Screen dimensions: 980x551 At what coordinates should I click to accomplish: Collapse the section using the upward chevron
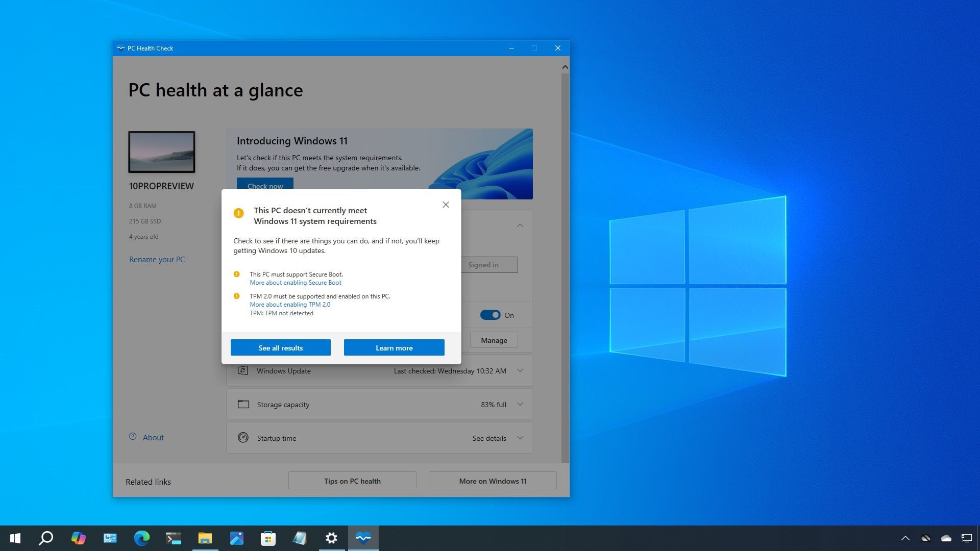[x=520, y=225]
